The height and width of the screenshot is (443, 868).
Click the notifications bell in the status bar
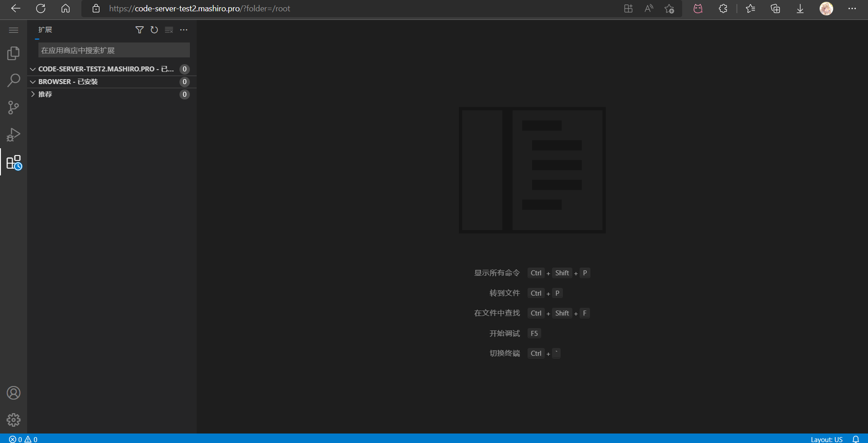coord(857,439)
